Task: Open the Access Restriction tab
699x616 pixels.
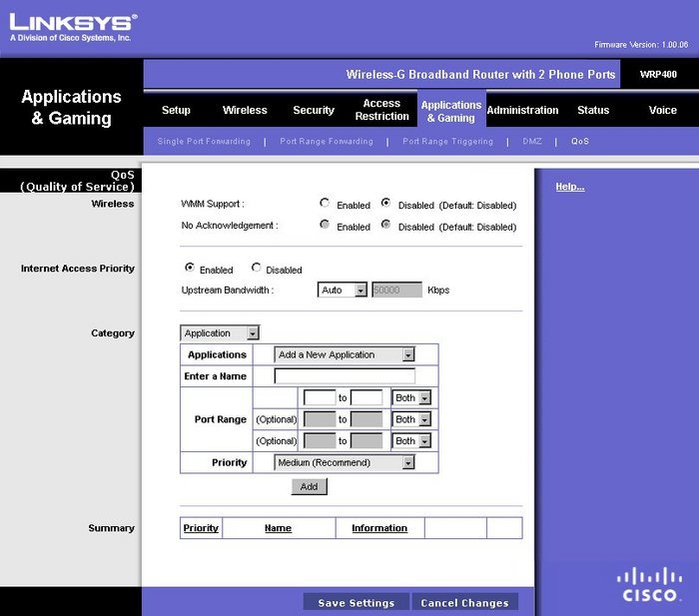Action: [382, 110]
